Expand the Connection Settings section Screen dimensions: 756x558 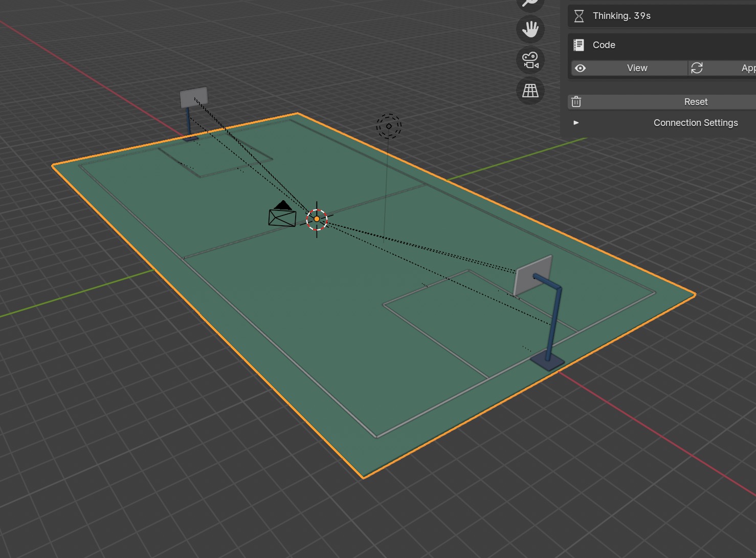point(576,123)
